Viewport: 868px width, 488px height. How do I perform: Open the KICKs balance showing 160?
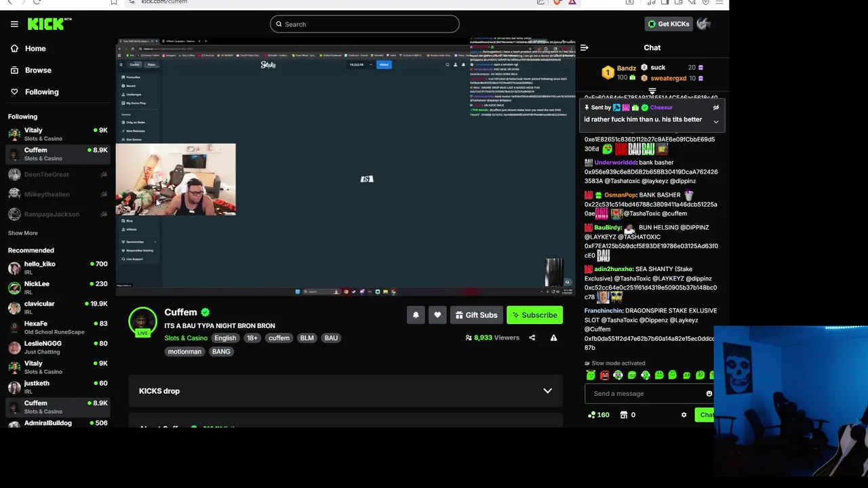[x=598, y=415]
